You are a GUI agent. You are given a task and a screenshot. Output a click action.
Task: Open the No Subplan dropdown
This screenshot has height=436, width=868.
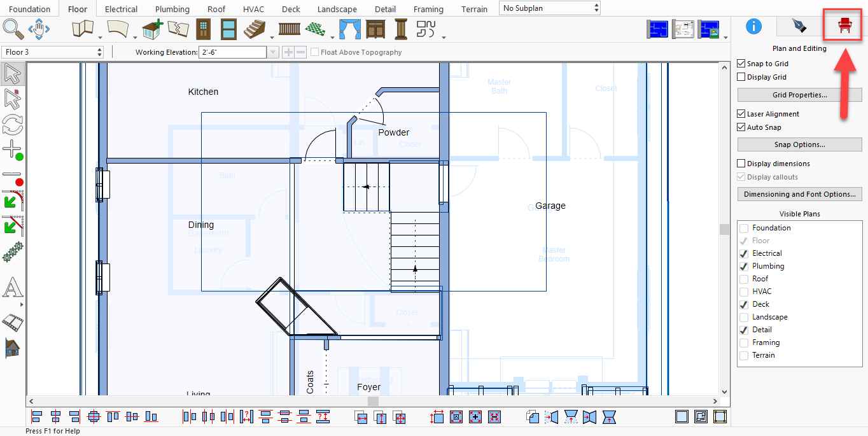[x=550, y=8]
